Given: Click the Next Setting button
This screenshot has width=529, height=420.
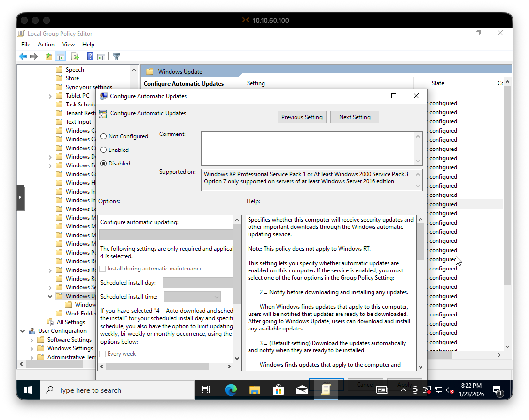Looking at the screenshot, I should (355, 117).
